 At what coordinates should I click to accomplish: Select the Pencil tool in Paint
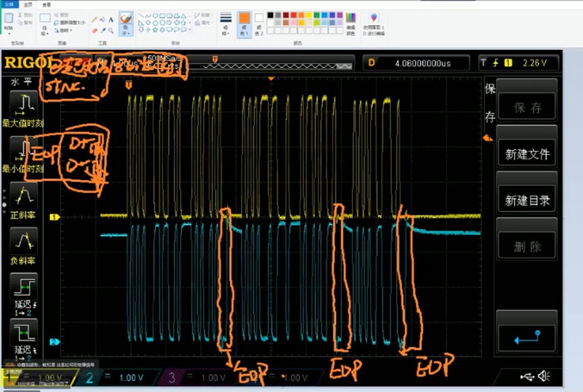[x=94, y=20]
